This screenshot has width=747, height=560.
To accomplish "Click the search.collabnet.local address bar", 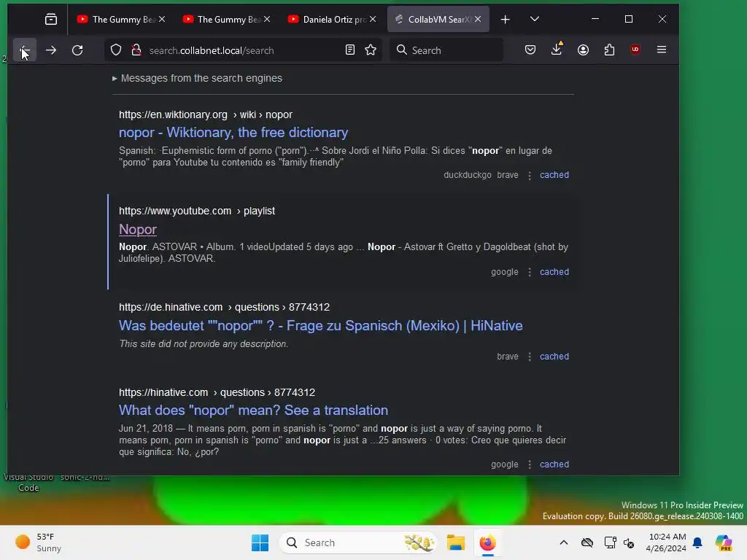I will click(243, 50).
